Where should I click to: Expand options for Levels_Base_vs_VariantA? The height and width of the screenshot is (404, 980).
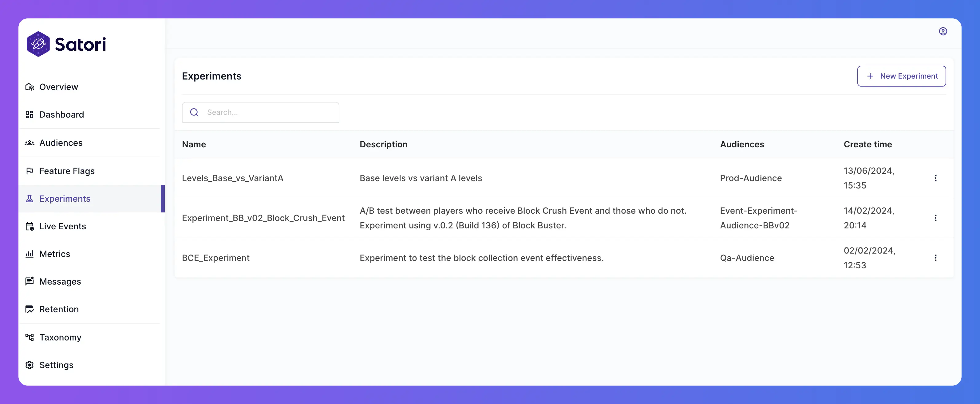936,178
